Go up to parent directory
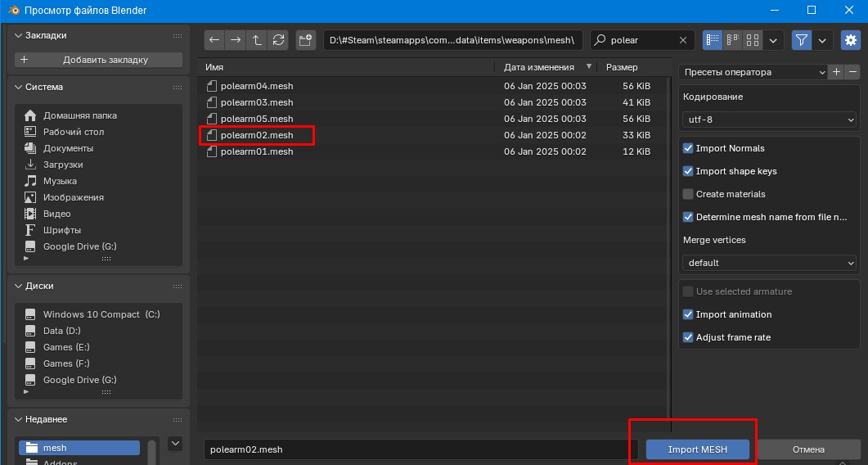 click(x=257, y=40)
